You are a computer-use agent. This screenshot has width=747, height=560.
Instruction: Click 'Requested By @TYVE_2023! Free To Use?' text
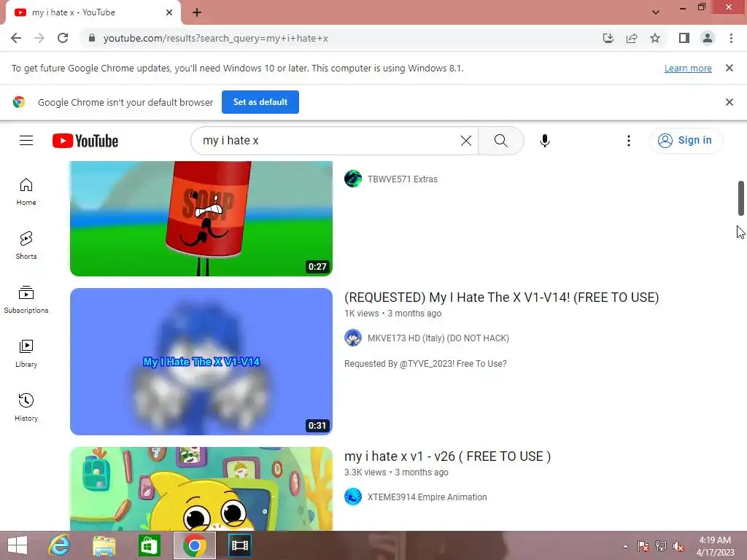(x=425, y=364)
